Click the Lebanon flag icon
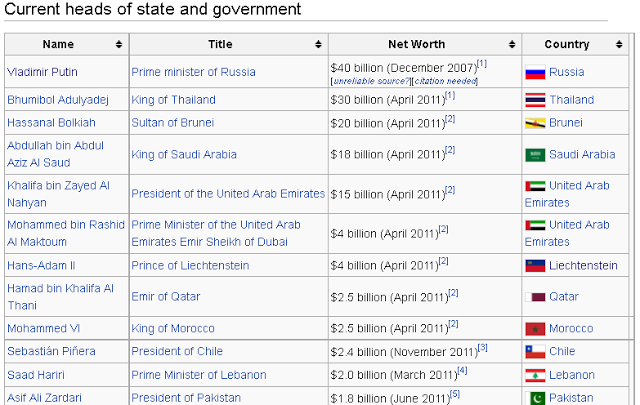640x405 pixels. 535,375
